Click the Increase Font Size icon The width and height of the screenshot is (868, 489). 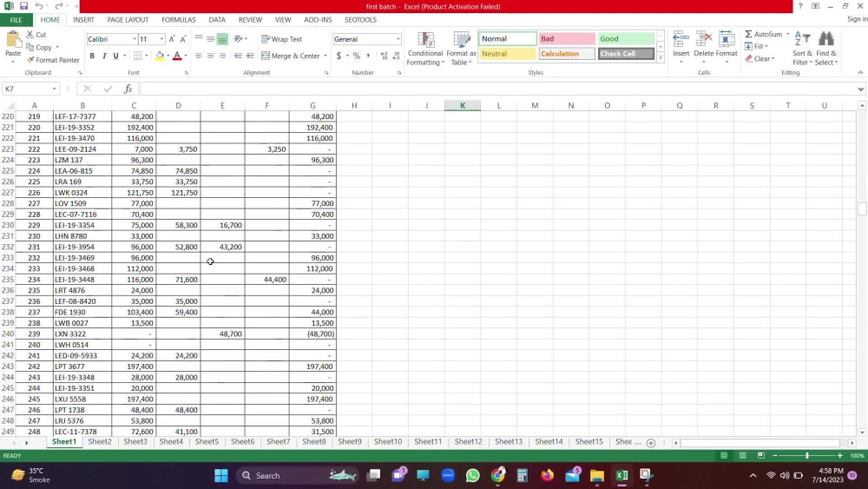(172, 39)
